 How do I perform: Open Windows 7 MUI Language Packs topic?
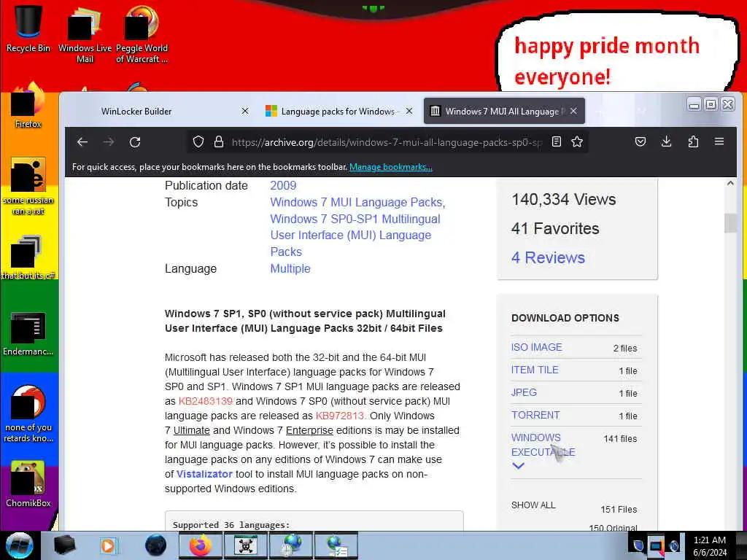(357, 203)
